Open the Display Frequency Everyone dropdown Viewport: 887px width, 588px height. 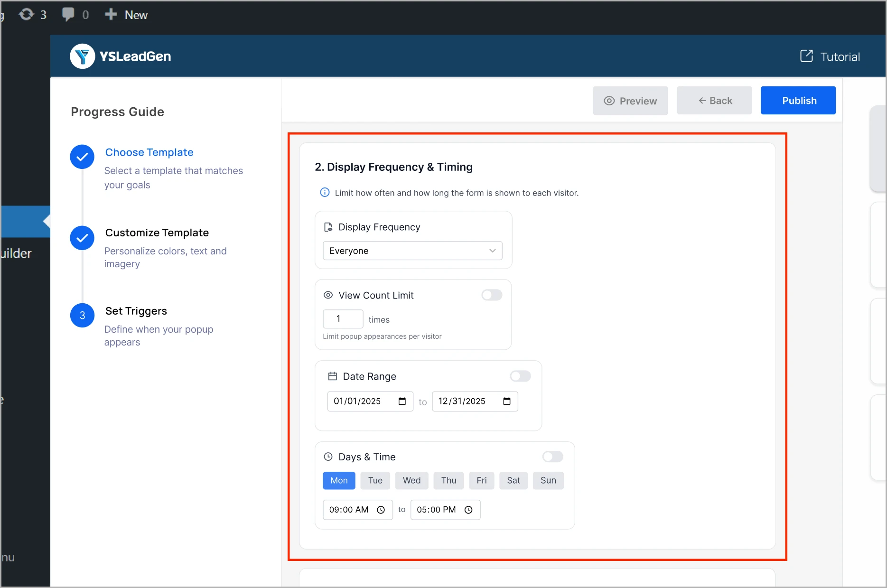tap(412, 251)
